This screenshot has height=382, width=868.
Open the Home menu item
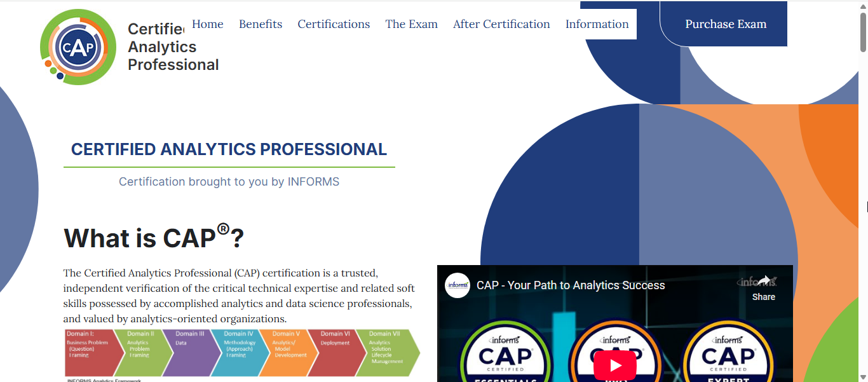208,24
